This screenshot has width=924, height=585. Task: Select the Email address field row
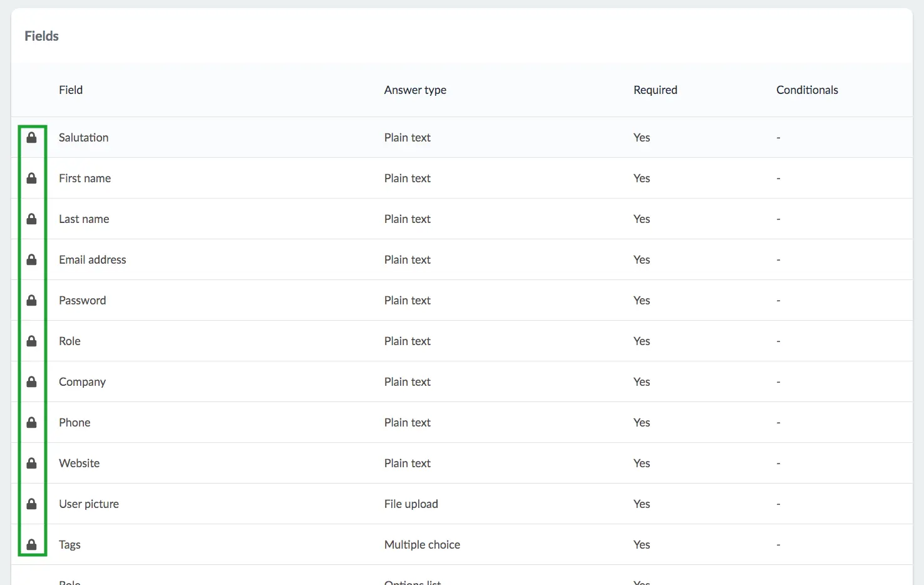coord(461,259)
